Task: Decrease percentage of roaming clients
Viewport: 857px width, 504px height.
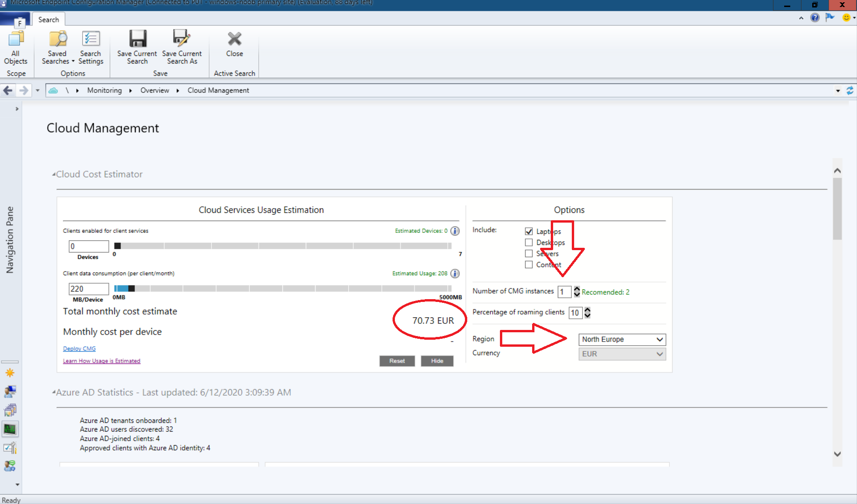Action: tap(588, 315)
